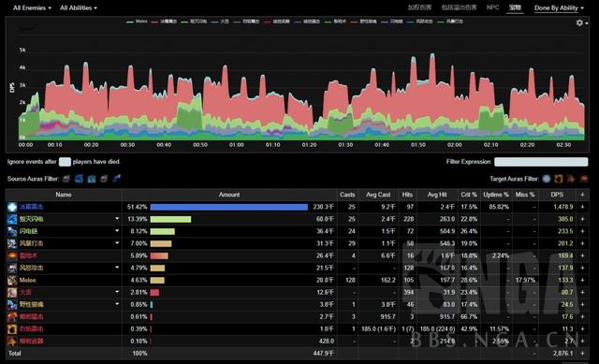Select the orange square-framed Target Auras Filter icon

pos(559,179)
